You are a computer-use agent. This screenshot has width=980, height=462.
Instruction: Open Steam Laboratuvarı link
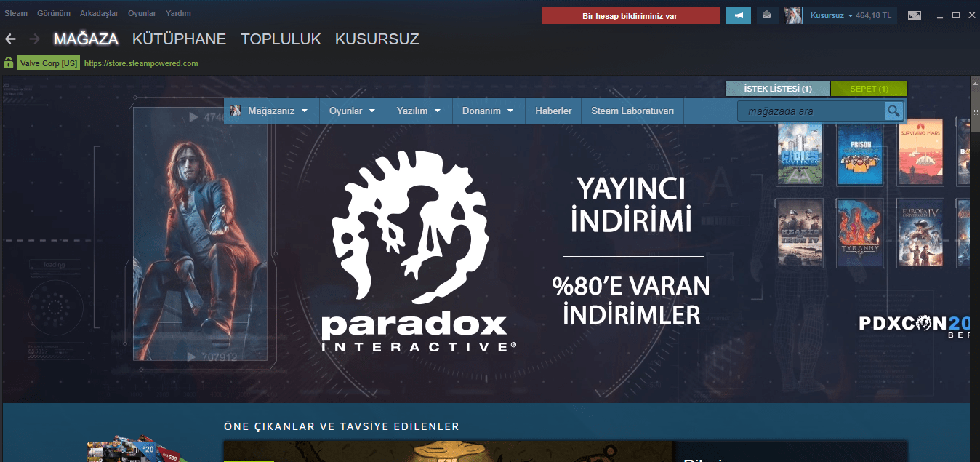point(632,111)
